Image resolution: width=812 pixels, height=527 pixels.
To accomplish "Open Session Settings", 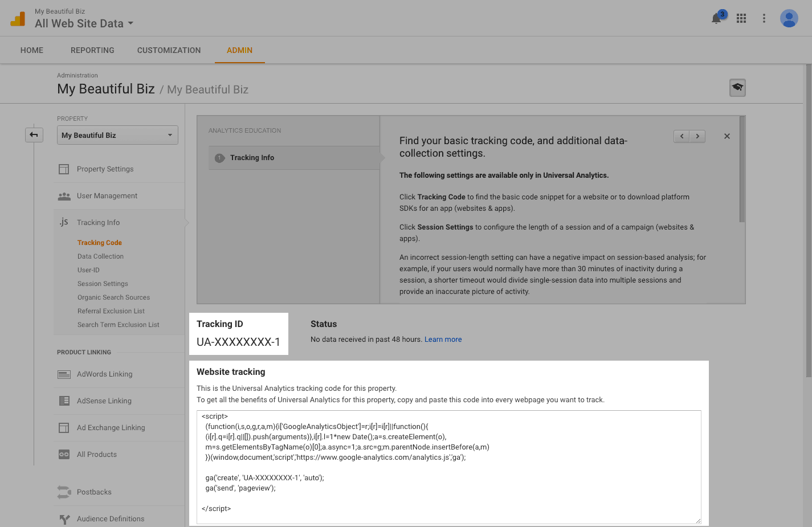I will pyautogui.click(x=103, y=284).
